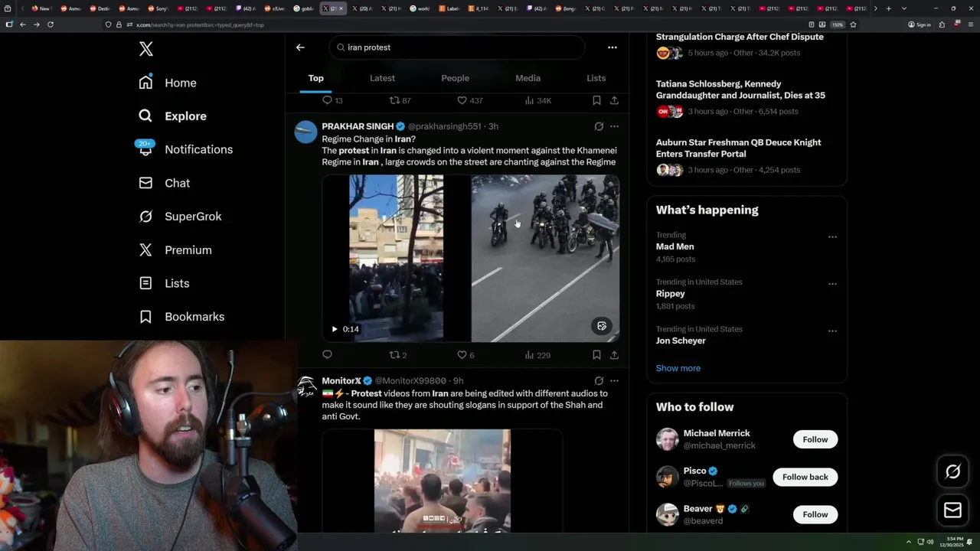Follow Michael Merrick
The height and width of the screenshot is (551, 980).
[x=815, y=439]
